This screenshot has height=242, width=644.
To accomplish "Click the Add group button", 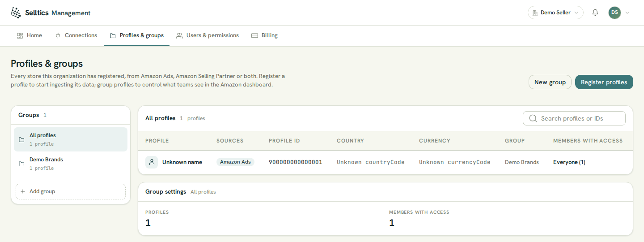I will point(71,191).
